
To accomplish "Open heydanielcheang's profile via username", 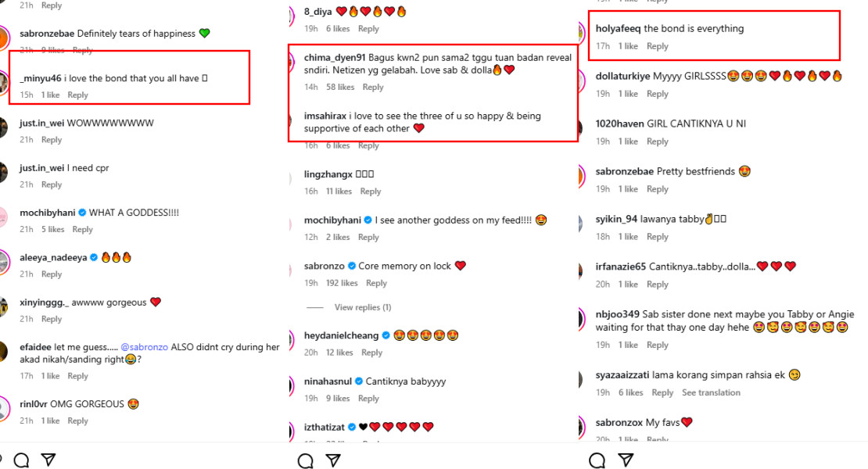I will (342, 335).
